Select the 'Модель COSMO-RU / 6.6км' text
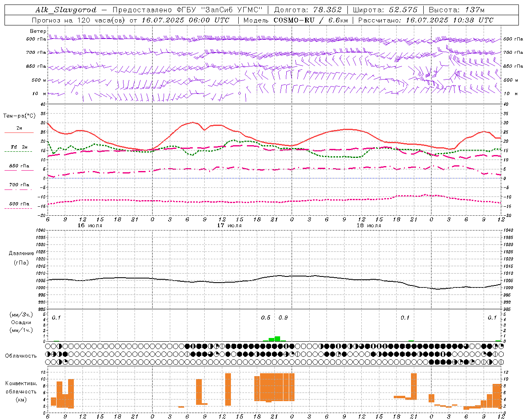This screenshot has width=525, height=420. coord(296,20)
